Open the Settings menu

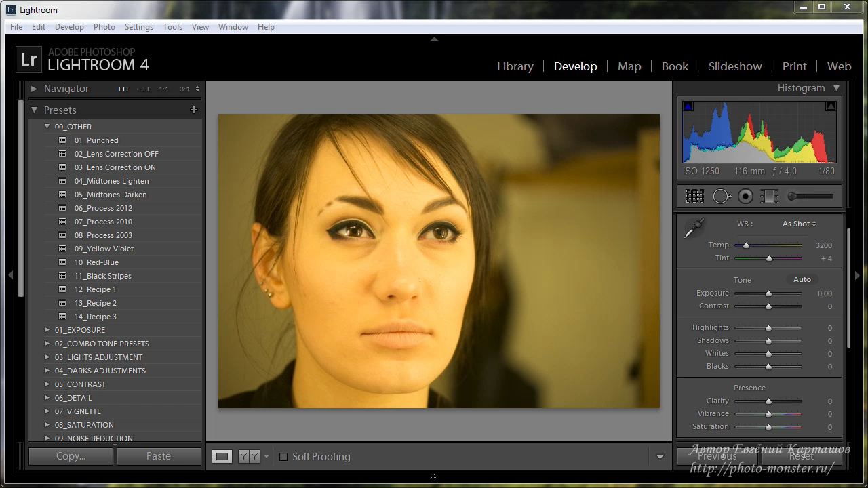(x=138, y=27)
